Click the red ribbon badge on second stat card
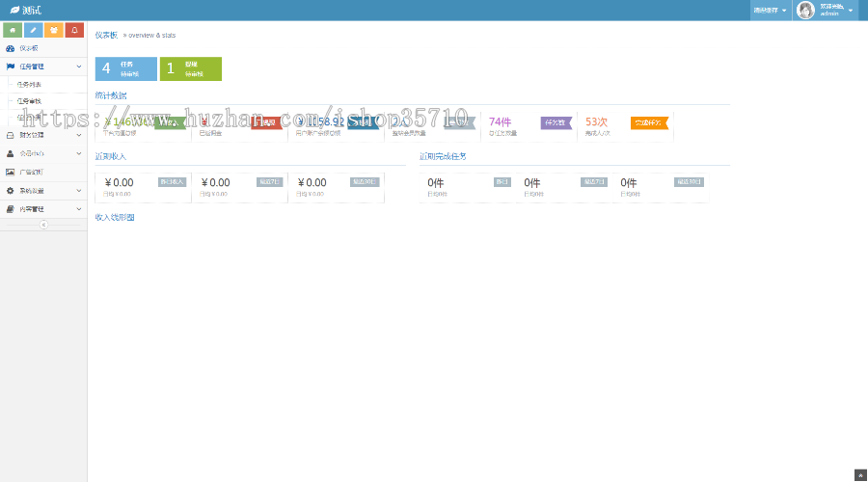Screen dimensions: 868x482 point(266,122)
